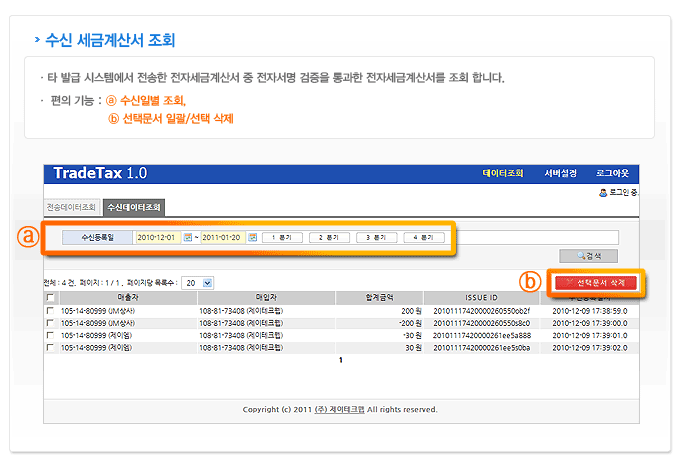The height and width of the screenshot is (466, 680).
Task: Select the 수신데이터조회 tab
Action: 134,207
